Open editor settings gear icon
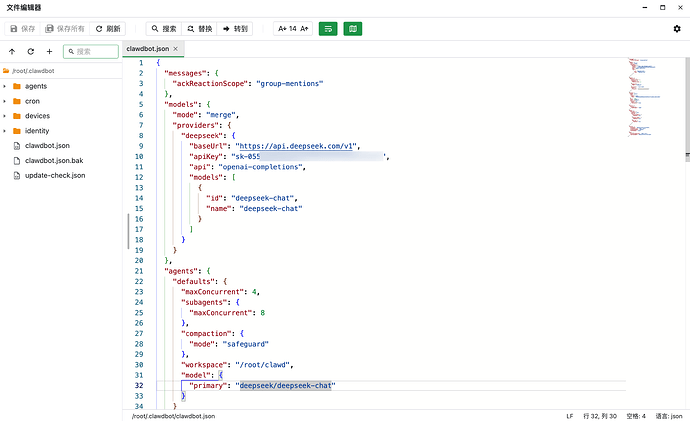The height and width of the screenshot is (421, 690). tap(677, 29)
